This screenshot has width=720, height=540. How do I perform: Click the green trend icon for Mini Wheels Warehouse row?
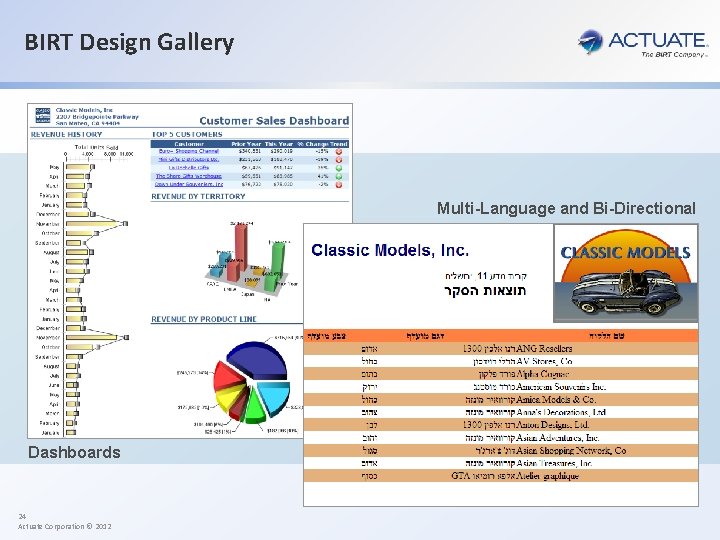[339, 176]
